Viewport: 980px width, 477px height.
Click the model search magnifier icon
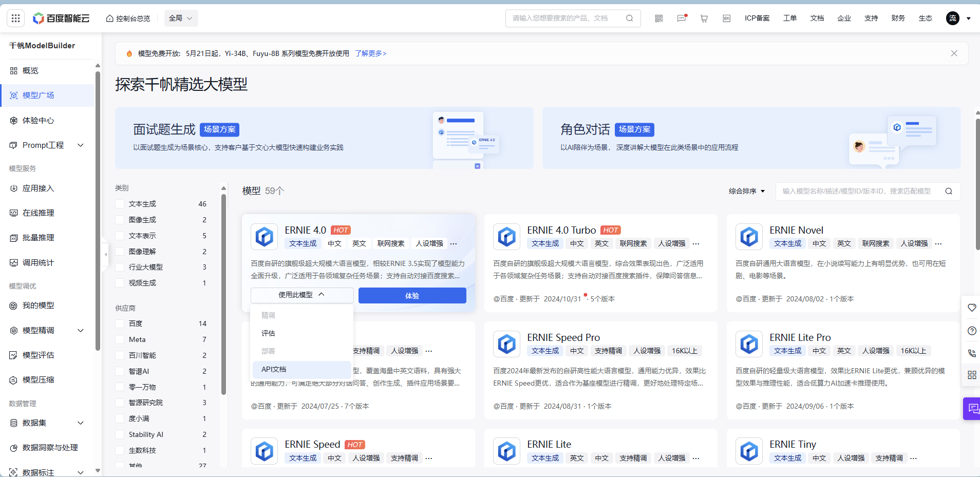(x=949, y=192)
